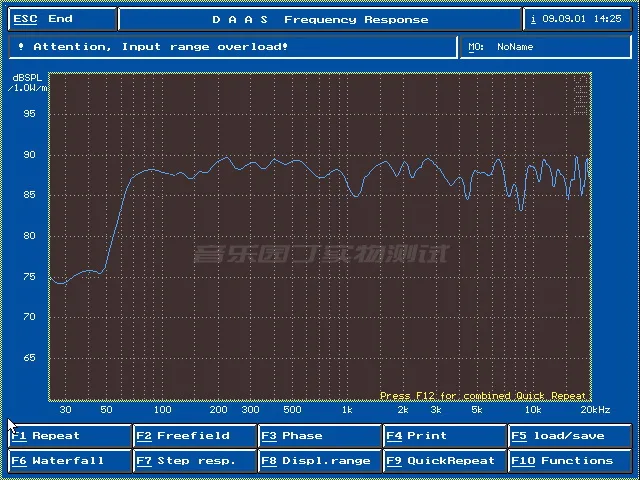Image resolution: width=640 pixels, height=480 pixels.
Task: Click the 75 dB axis label
Action: pyautogui.click(x=29, y=276)
